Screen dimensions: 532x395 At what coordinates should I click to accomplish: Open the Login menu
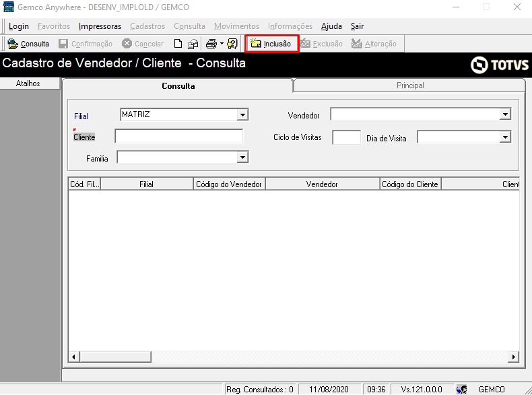pyautogui.click(x=19, y=26)
